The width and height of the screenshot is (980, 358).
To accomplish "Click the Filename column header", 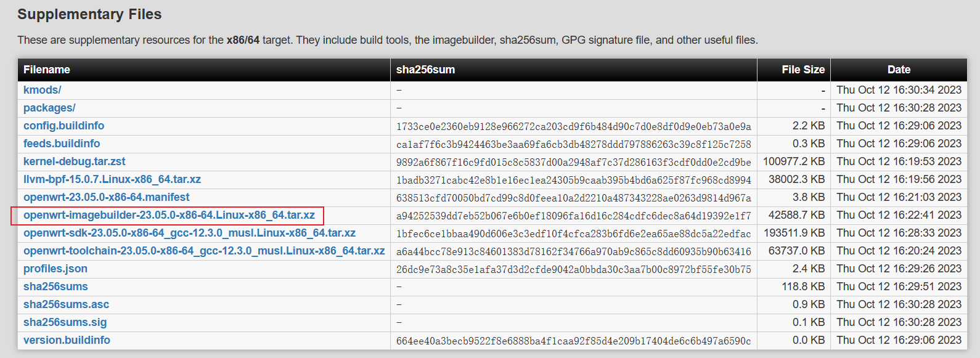I will pyautogui.click(x=47, y=70).
